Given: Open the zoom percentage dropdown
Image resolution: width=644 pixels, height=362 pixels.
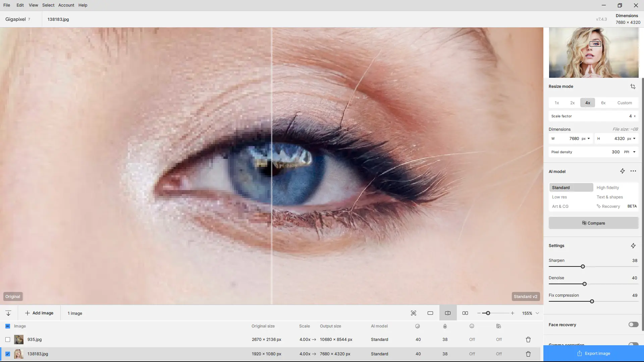Looking at the screenshot, I should [x=537, y=313].
